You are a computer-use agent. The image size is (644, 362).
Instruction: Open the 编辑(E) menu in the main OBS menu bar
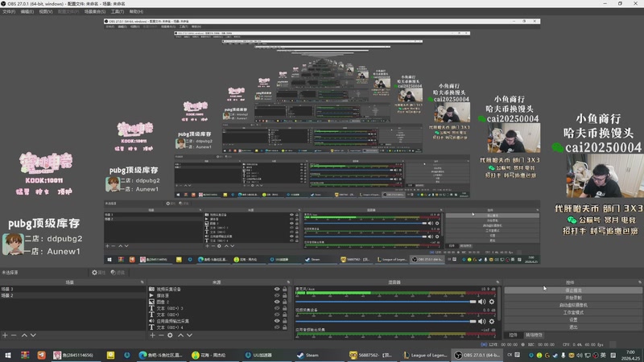pos(27,11)
